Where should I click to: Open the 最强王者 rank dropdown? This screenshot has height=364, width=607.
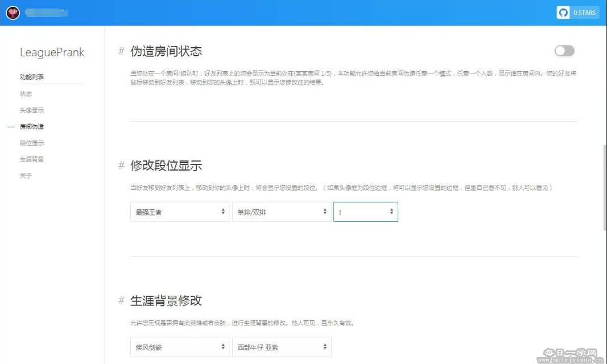pos(180,212)
